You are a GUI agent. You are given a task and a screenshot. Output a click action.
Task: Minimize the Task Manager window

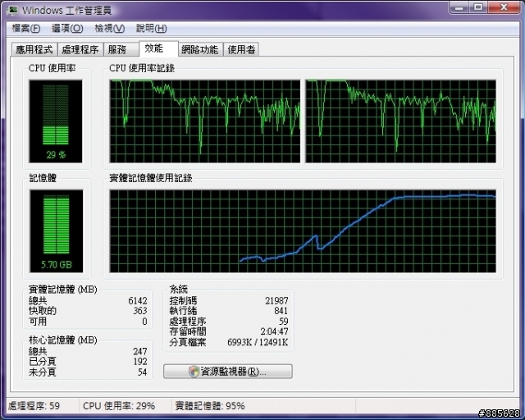459,7
